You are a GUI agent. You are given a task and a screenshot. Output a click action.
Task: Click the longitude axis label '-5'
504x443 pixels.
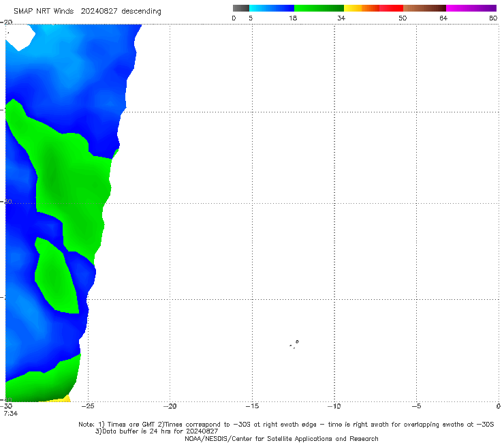(416, 406)
